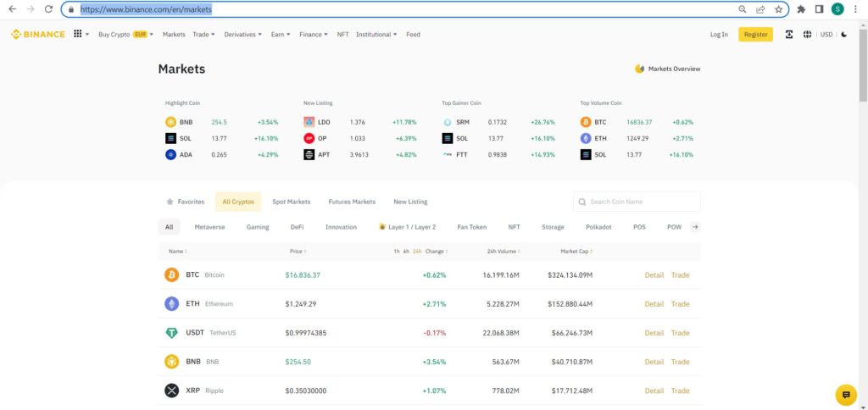
Task: Click the APT row under New Listing
Action: (x=359, y=155)
